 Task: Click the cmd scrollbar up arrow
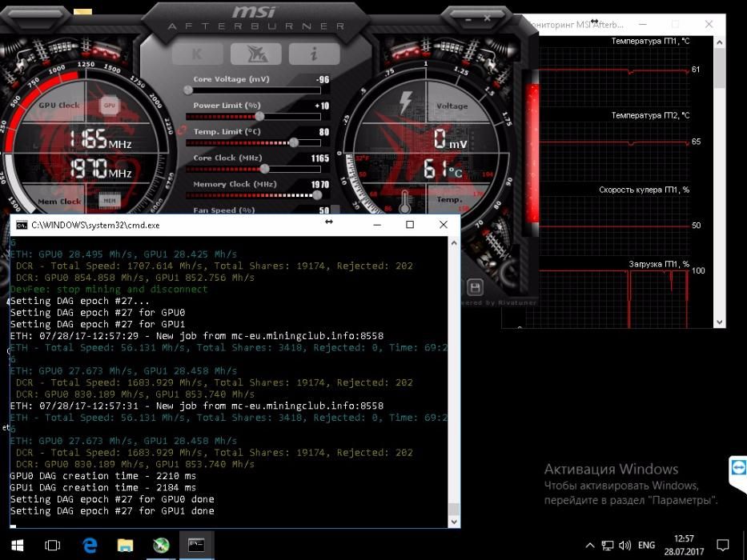tap(454, 243)
